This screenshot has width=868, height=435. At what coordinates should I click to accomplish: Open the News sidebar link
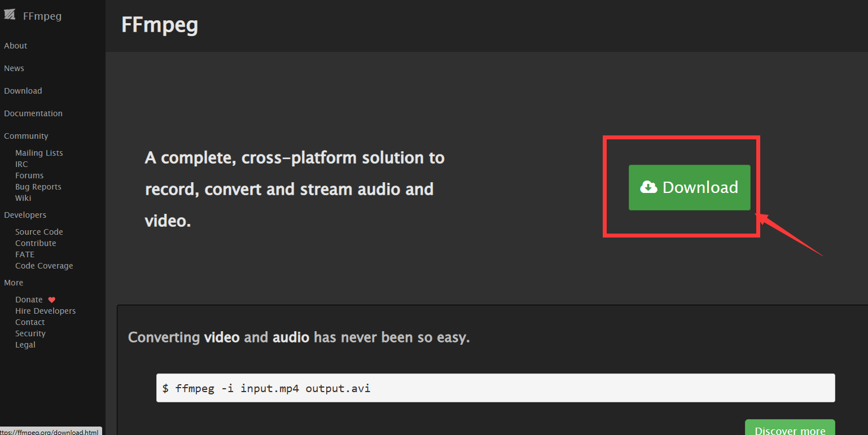click(14, 68)
